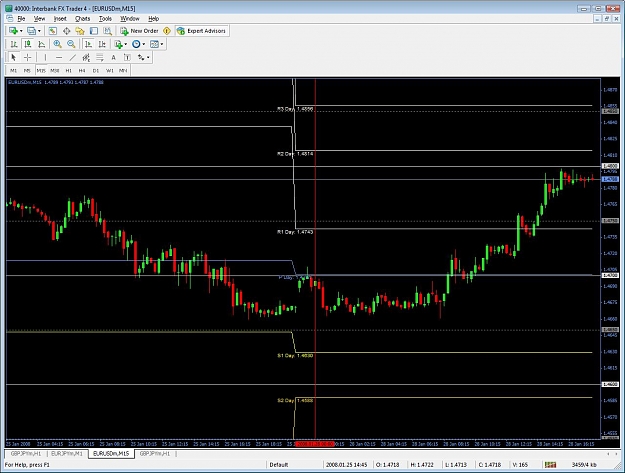Select the EURUSDm,M15 chart tab
This screenshot has width=625, height=473.
(111, 453)
